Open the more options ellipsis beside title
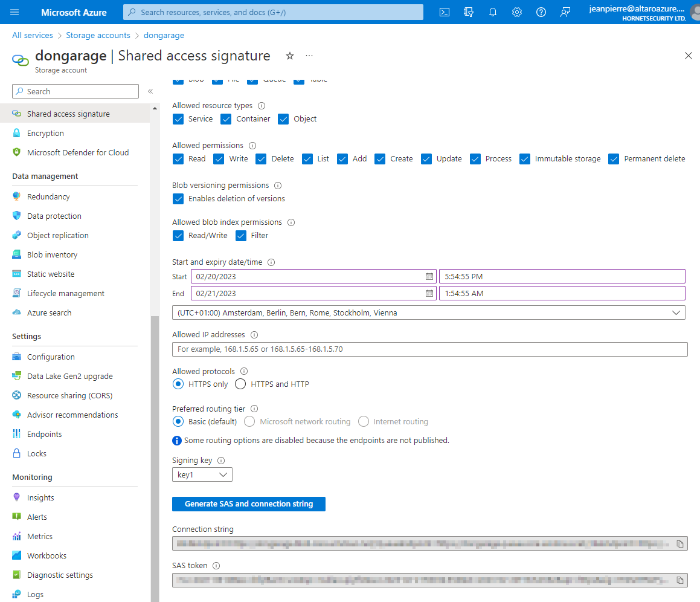 point(309,56)
